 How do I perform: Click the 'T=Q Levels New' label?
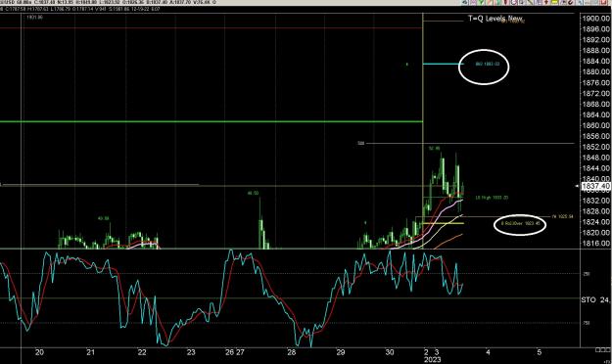coord(494,19)
